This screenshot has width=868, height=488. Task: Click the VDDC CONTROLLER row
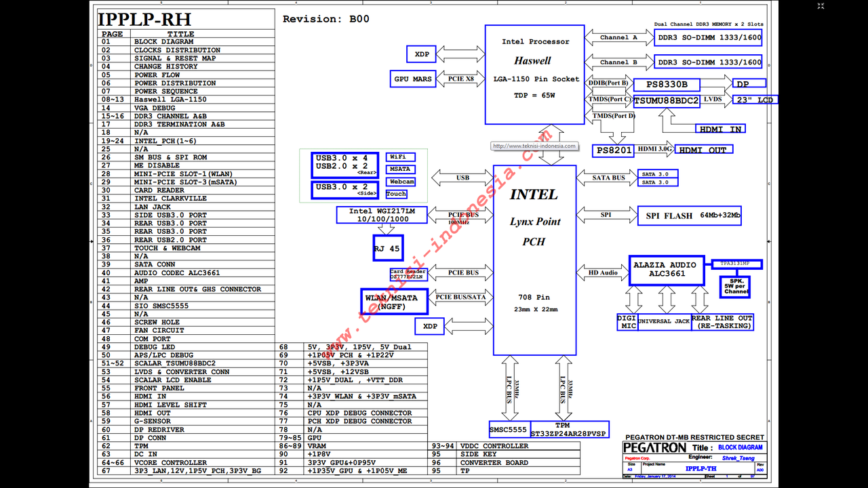[x=505, y=446]
